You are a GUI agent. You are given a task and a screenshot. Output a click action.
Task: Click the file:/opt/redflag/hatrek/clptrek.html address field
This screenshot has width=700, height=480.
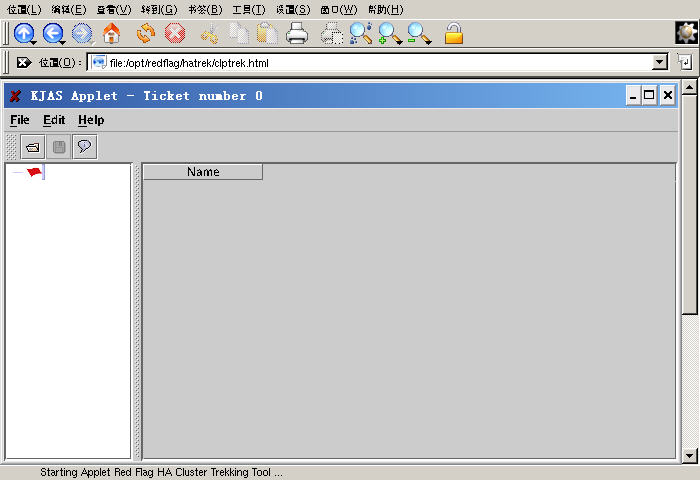click(x=371, y=63)
